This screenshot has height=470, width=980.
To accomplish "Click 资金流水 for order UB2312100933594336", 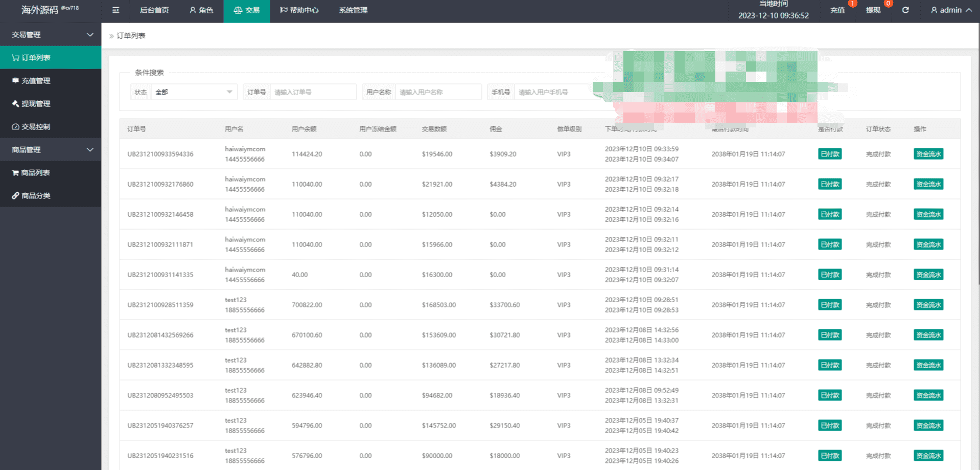I will point(928,154).
